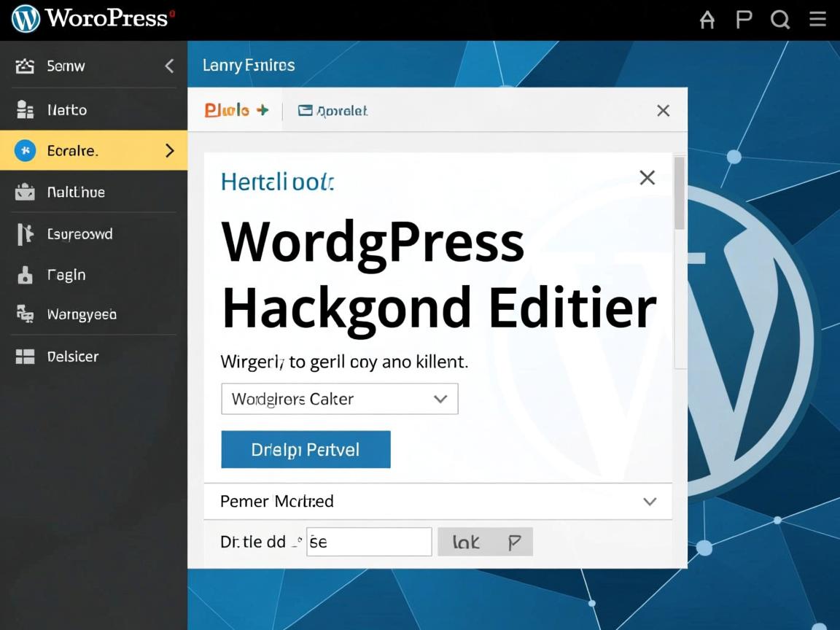Image resolution: width=840 pixels, height=630 pixels.
Task: Click the blue Drlelpi Pertvel button
Action: (x=306, y=449)
